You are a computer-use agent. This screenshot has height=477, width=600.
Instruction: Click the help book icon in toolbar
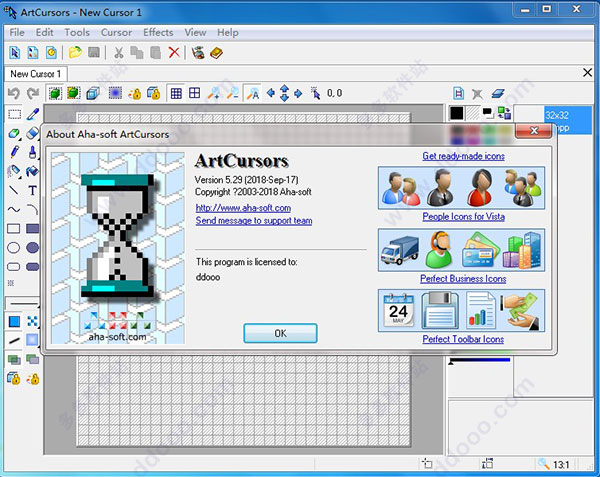click(216, 52)
